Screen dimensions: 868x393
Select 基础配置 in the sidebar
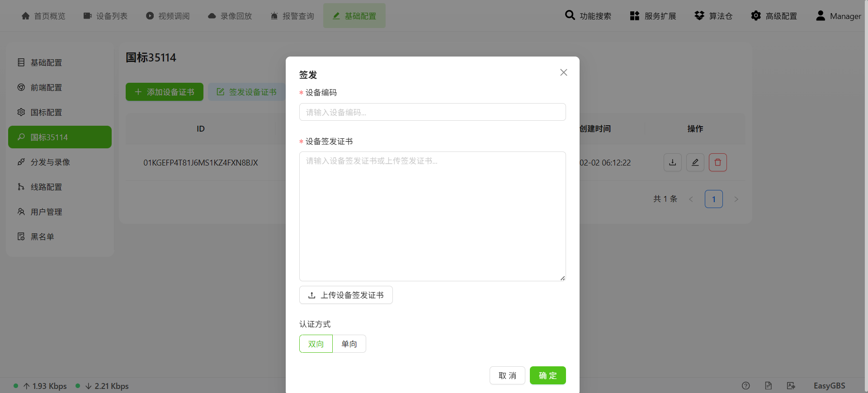(60, 62)
